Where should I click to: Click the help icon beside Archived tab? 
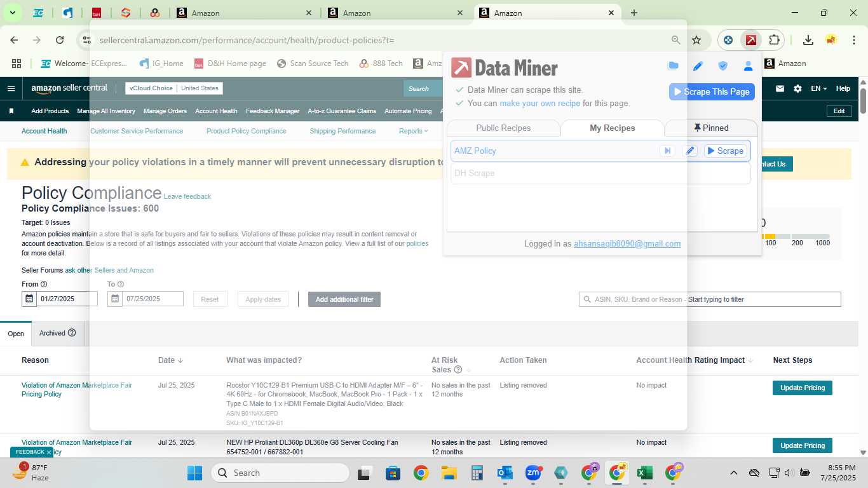coord(72,332)
